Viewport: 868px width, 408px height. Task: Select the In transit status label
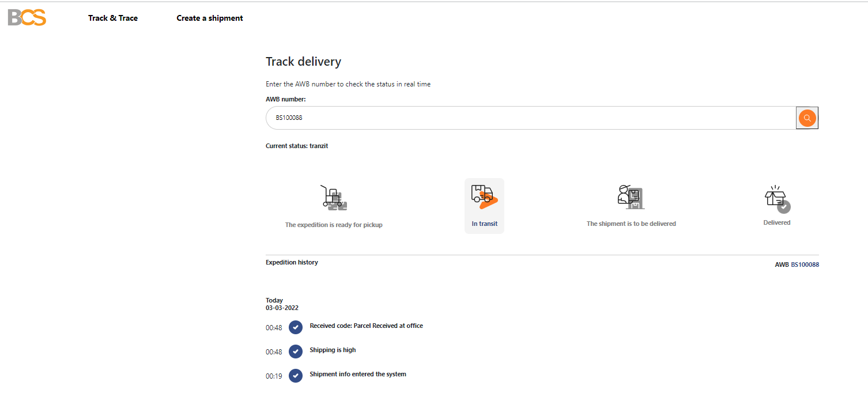pos(484,224)
